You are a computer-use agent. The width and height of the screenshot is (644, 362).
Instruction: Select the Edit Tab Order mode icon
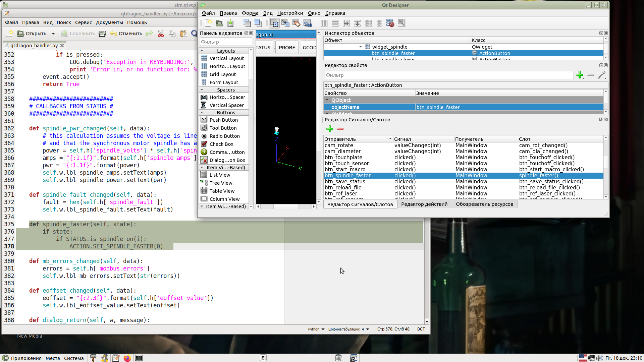click(x=308, y=23)
